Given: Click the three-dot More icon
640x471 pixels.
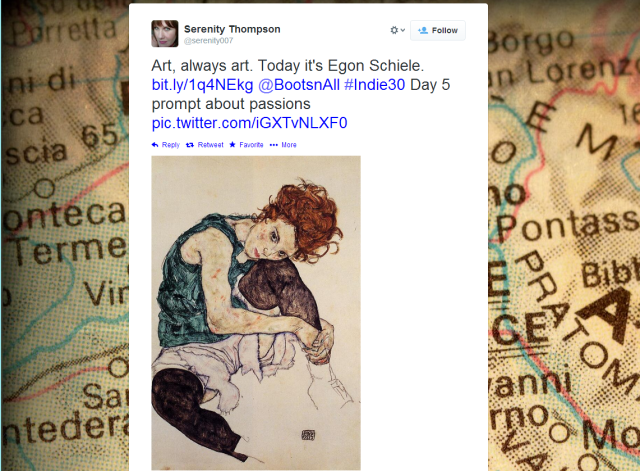Looking at the screenshot, I should tap(273, 145).
